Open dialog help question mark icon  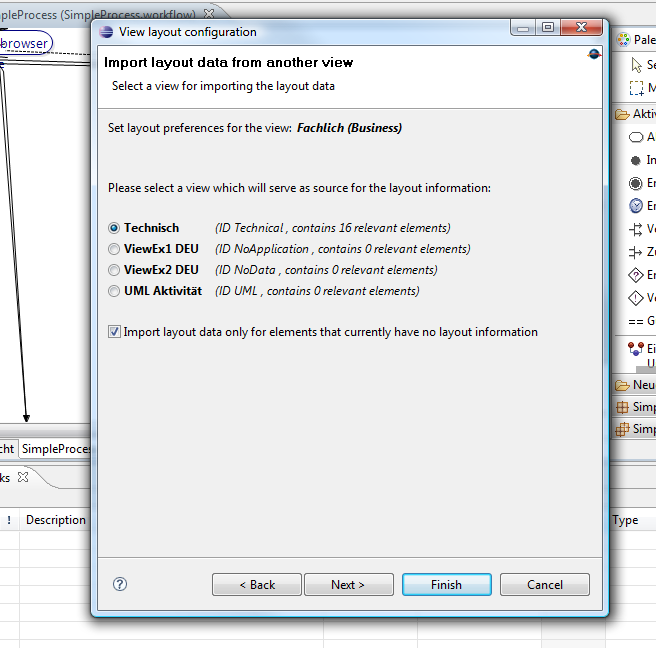coord(120,584)
